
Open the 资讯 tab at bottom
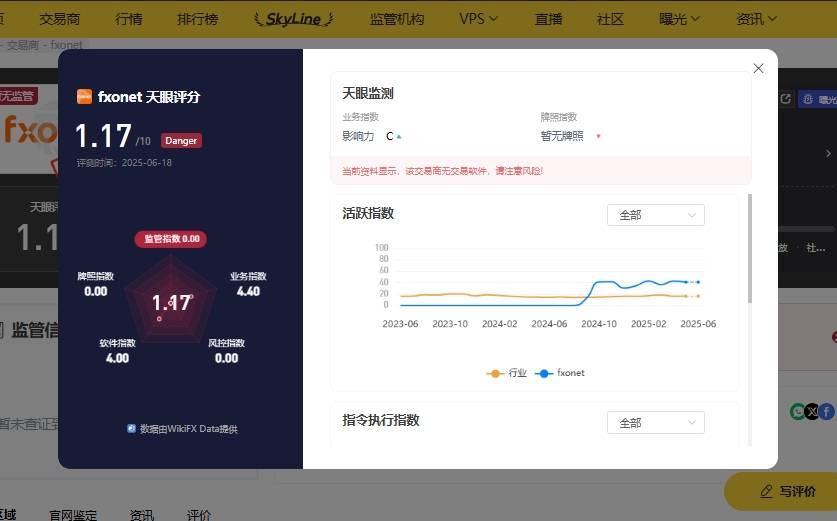click(141, 515)
